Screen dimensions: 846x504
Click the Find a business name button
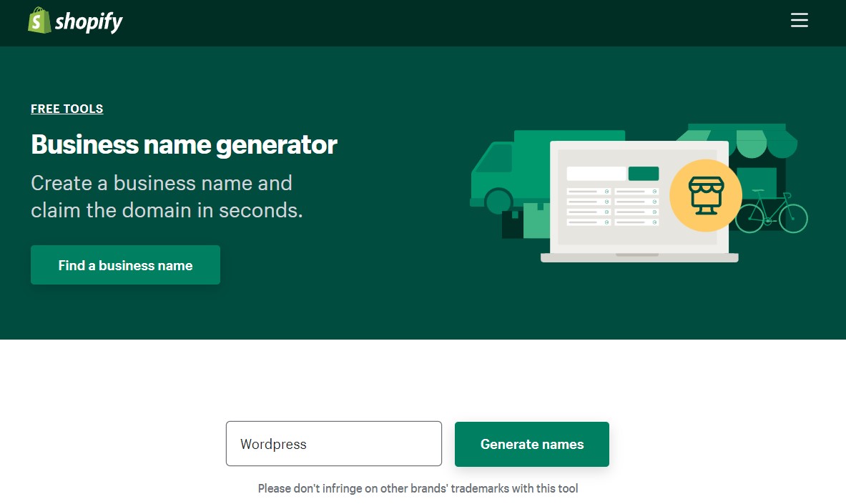125,265
